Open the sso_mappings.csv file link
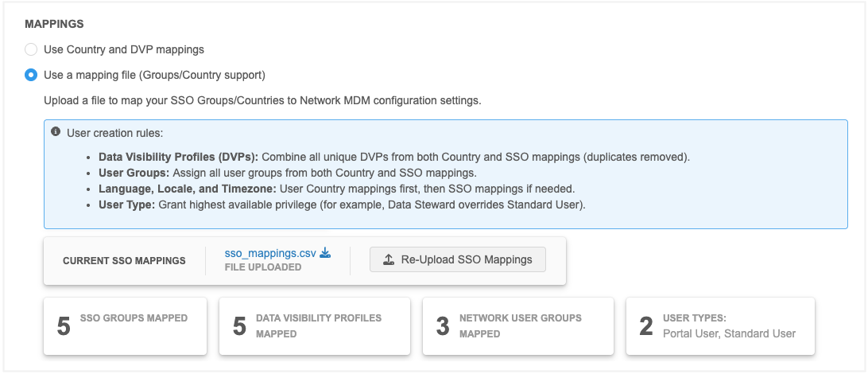Image resolution: width=868 pixels, height=374 pixels. pyautogui.click(x=270, y=253)
